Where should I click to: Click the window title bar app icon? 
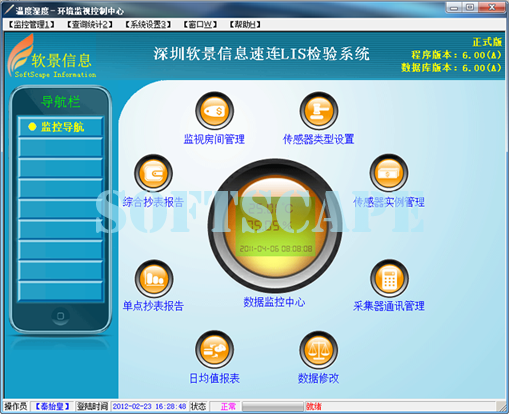point(9,10)
